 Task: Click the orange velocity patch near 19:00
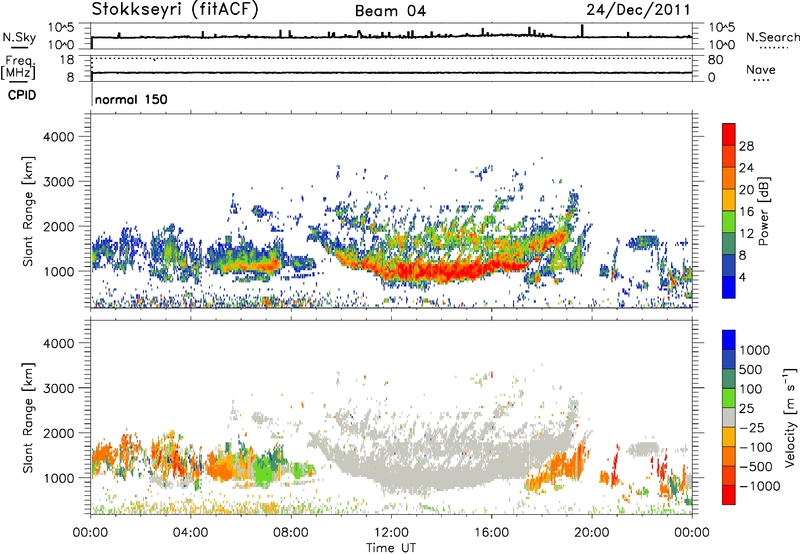[x=561, y=467]
